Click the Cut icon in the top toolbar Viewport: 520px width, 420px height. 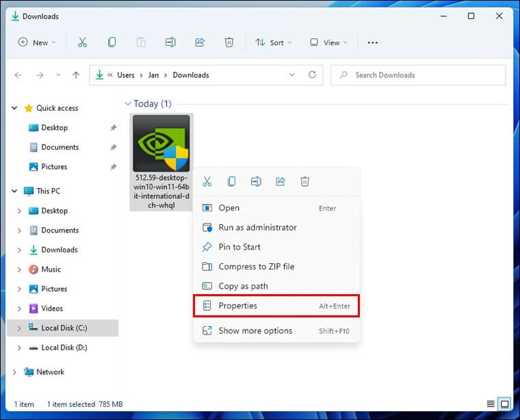tap(82, 42)
